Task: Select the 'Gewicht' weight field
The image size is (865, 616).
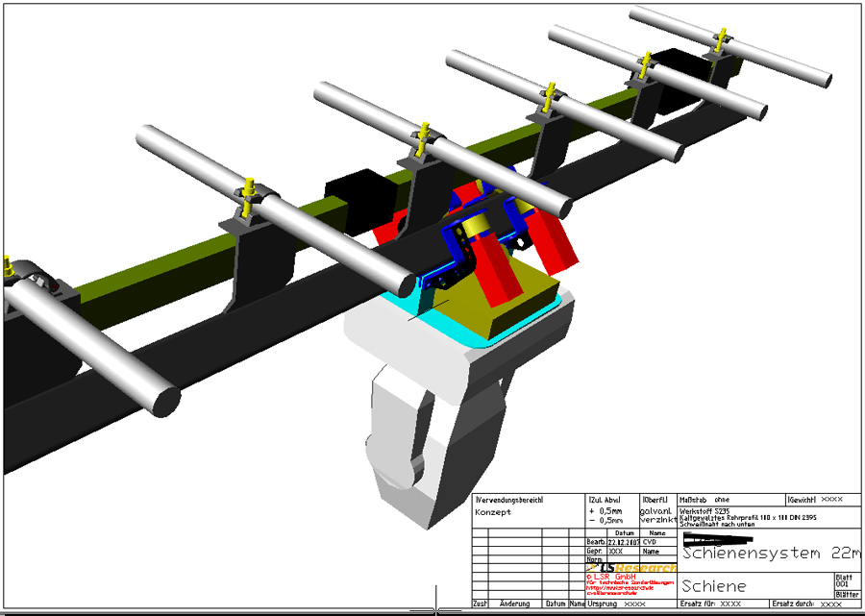Action: (x=822, y=500)
